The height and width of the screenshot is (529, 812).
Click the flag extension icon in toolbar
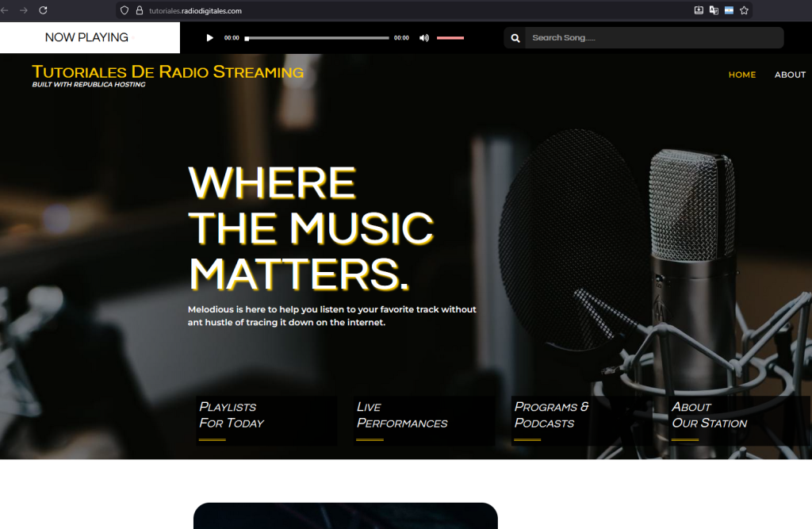point(730,10)
